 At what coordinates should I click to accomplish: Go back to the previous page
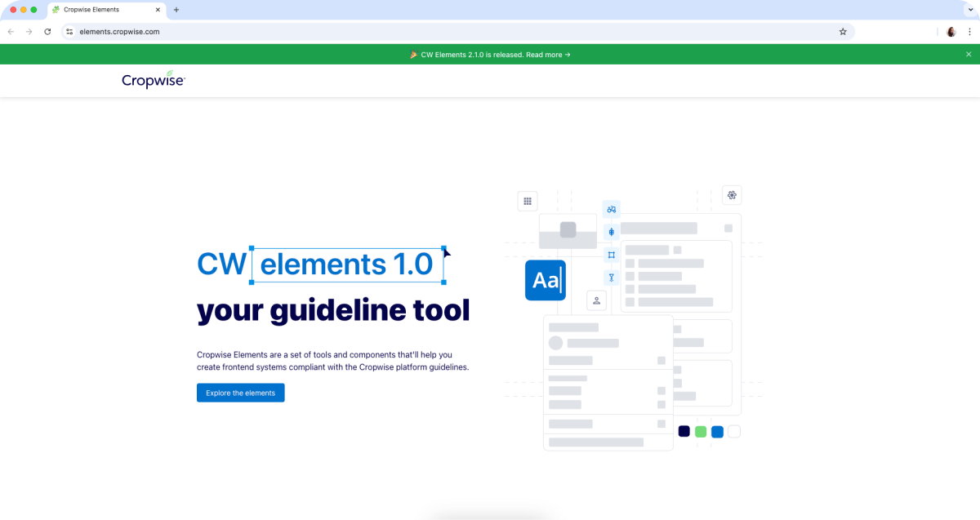(x=11, y=32)
